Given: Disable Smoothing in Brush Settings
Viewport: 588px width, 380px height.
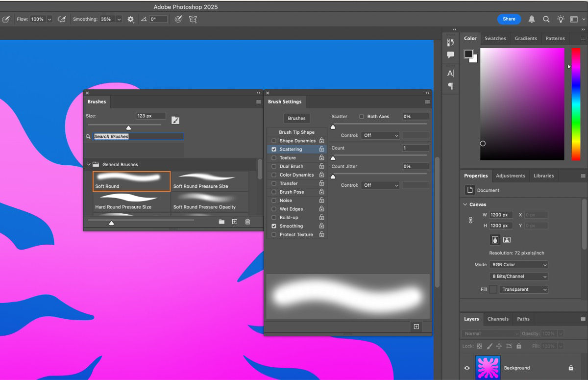Looking at the screenshot, I should (x=273, y=226).
